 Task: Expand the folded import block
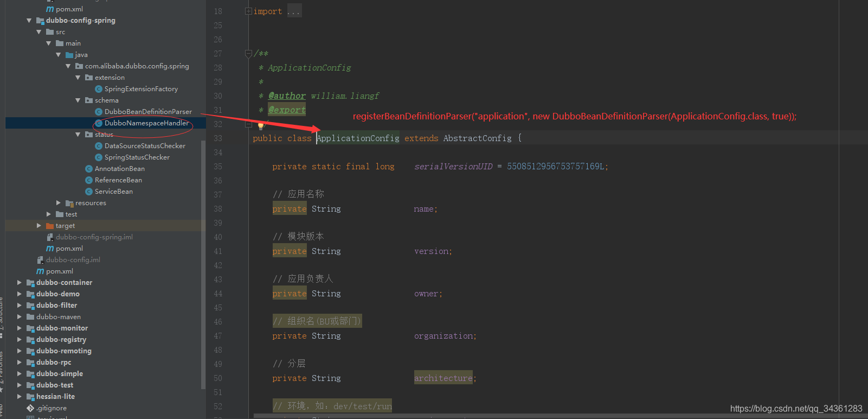248,11
